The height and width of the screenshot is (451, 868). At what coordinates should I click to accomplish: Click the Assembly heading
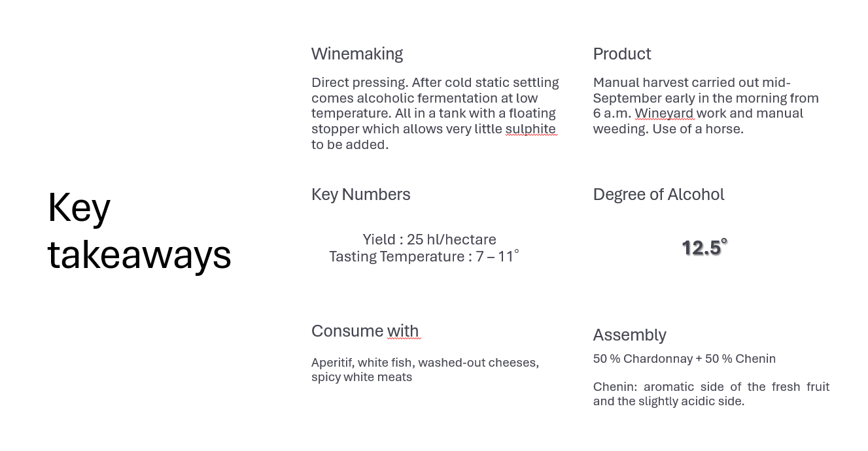pyautogui.click(x=630, y=335)
